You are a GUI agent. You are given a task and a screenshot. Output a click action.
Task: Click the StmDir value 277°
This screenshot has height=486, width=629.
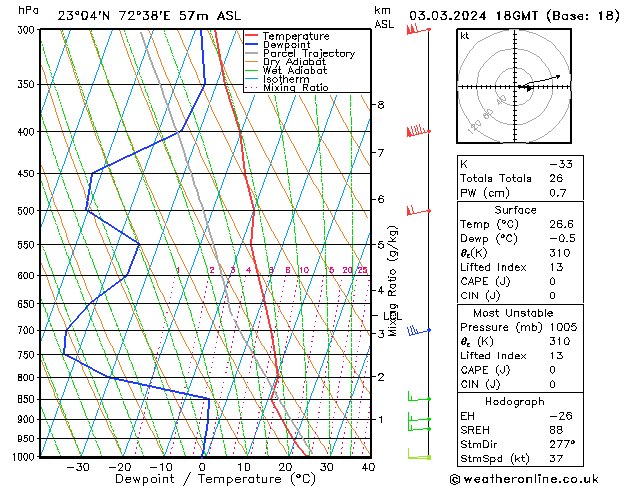(x=562, y=444)
